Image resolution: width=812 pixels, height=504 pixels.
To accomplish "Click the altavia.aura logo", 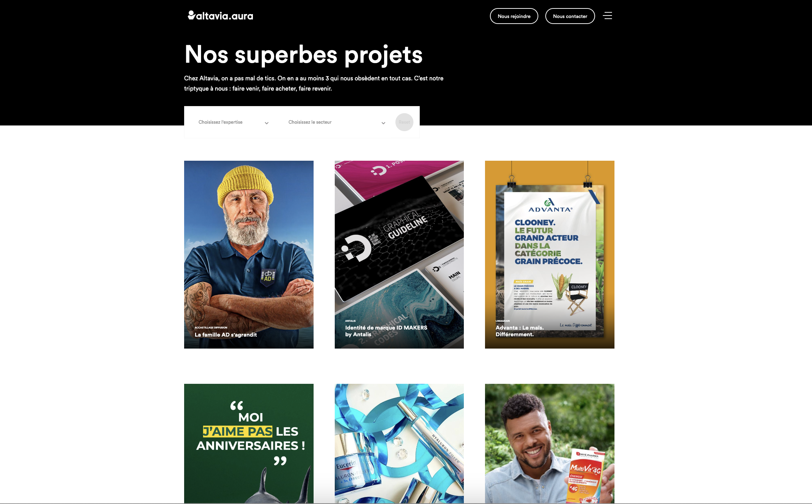I will 220,16.
